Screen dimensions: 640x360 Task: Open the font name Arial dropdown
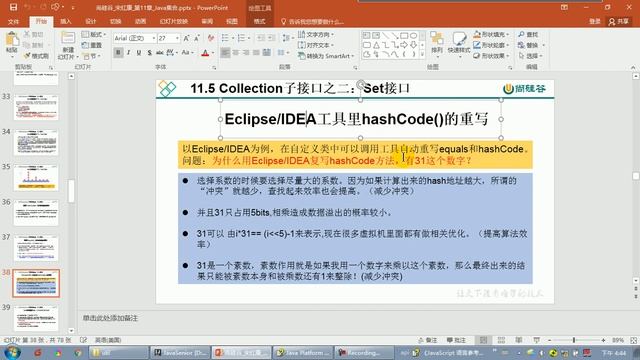tap(154, 38)
